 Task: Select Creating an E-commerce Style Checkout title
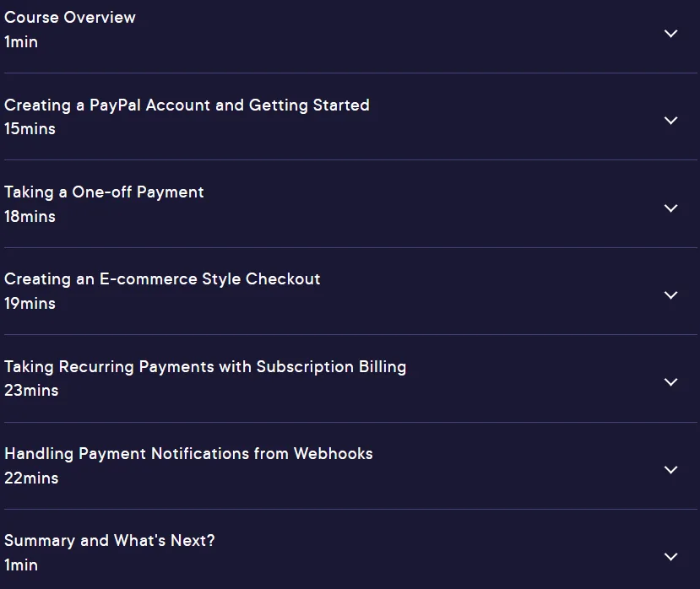coord(162,279)
